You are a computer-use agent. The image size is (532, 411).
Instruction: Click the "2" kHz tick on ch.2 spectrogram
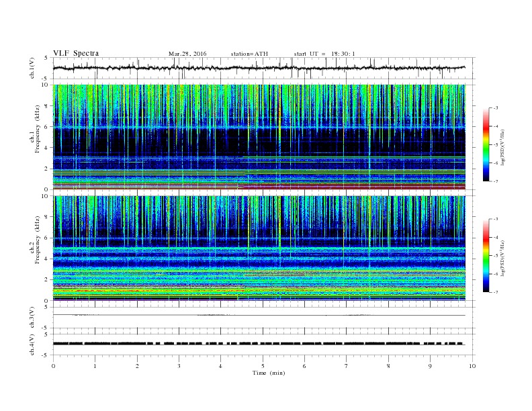click(46, 280)
